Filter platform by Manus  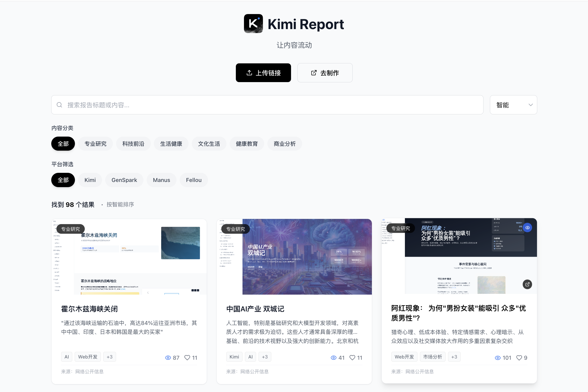click(161, 180)
